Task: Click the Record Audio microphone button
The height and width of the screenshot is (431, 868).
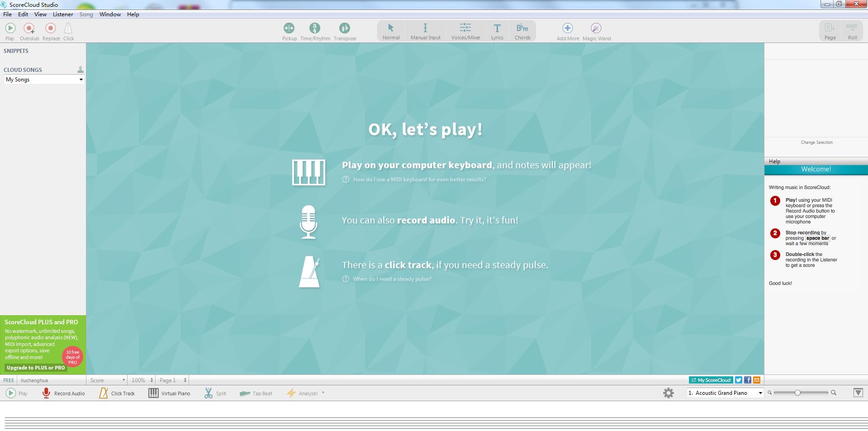Action: click(x=63, y=393)
